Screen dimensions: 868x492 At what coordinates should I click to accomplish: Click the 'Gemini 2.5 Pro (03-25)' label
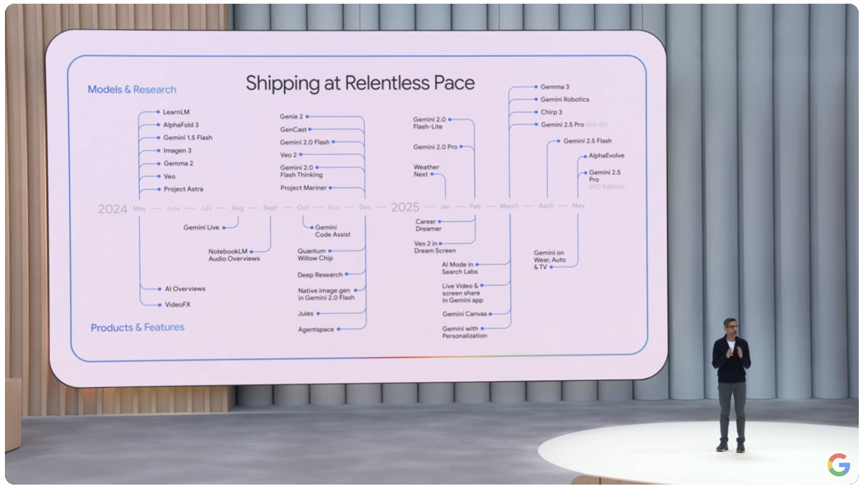click(x=574, y=125)
